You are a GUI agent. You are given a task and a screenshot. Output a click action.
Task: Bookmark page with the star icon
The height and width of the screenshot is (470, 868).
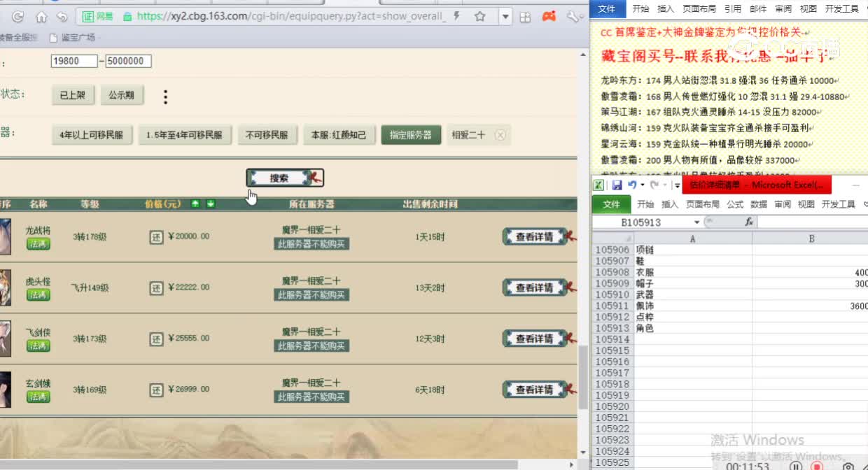(480, 16)
